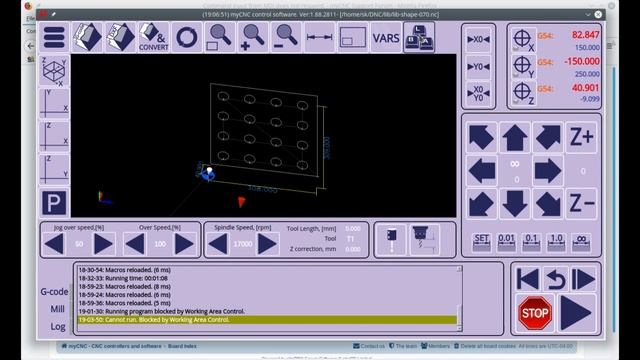
Task: Select the continuous infinity jog step
Action: point(581,242)
